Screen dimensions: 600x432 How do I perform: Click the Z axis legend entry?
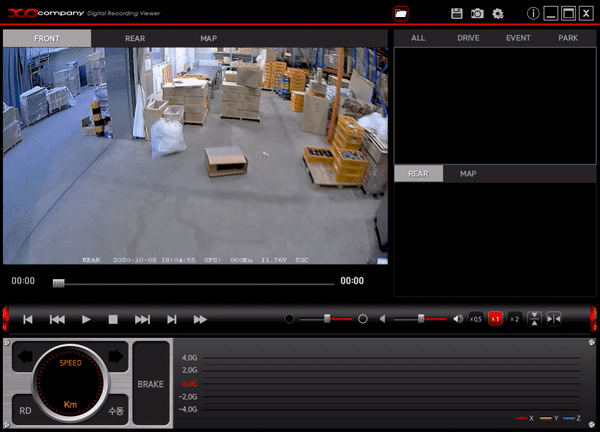pos(572,418)
